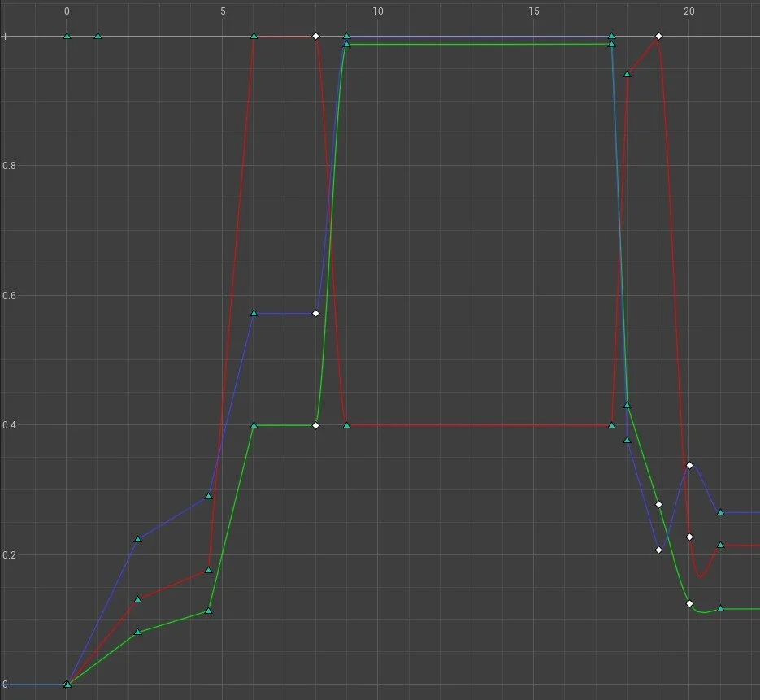This screenshot has height=700, width=760.
Task: Select red triangle key at time 2.3 near 0.13
Action: (x=137, y=599)
